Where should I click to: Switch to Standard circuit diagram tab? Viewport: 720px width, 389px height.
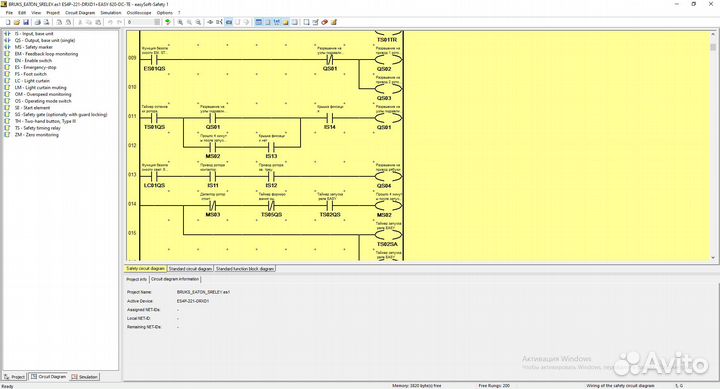pos(190,269)
